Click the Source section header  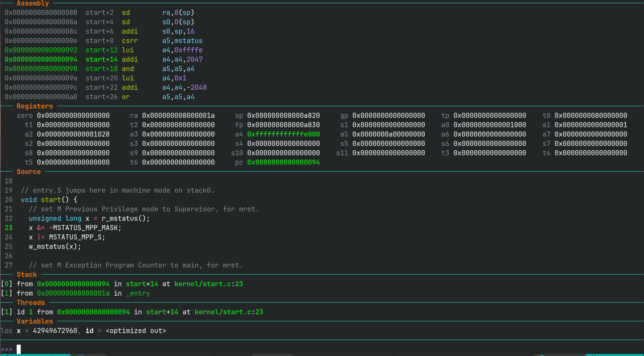click(x=29, y=172)
